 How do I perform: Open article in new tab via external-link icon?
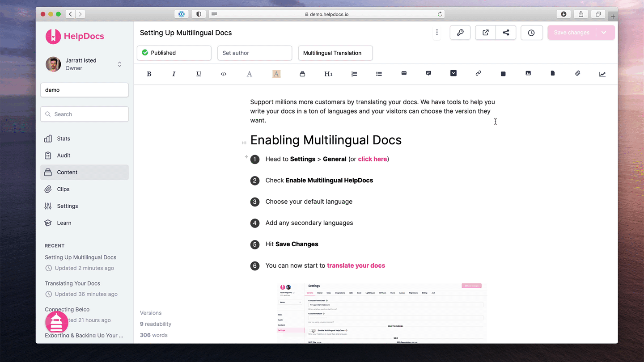[x=485, y=33]
